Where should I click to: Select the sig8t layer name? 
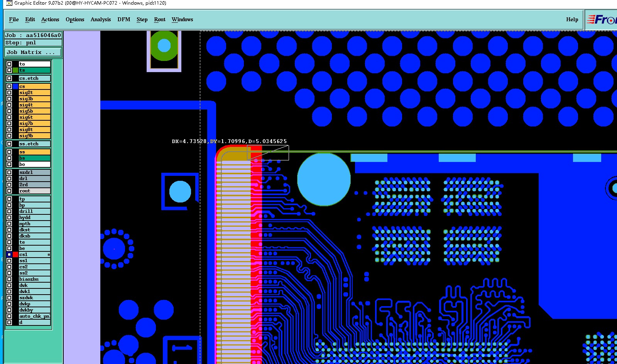35,130
